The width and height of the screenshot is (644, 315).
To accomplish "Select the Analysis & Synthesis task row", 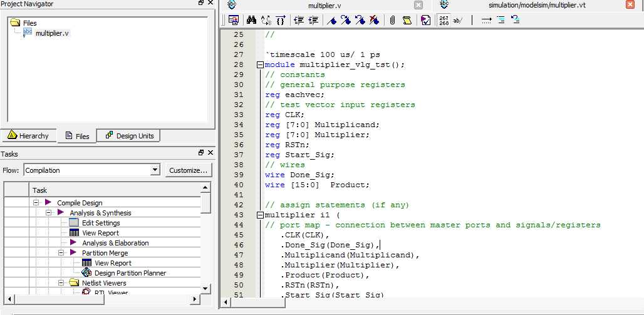I will coord(101,213).
